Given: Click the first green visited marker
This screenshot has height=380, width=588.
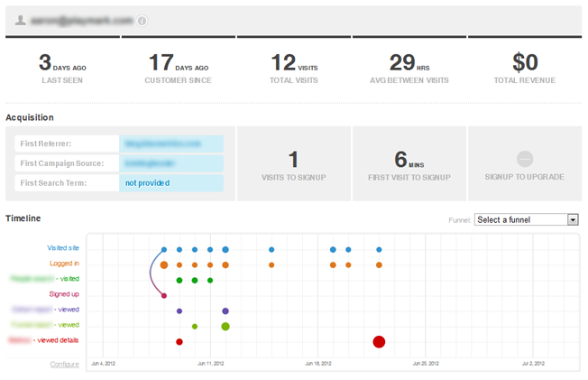Looking at the screenshot, I should [179, 280].
